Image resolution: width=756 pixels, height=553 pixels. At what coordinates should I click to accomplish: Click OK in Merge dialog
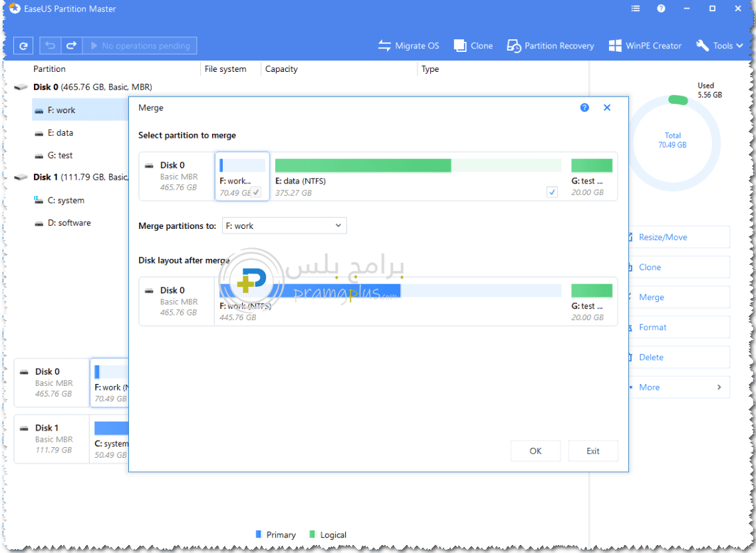click(535, 451)
